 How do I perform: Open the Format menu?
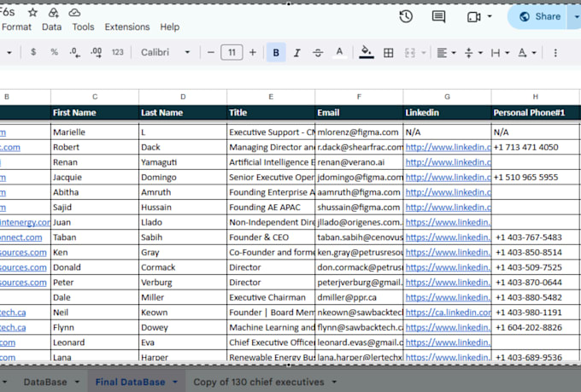coord(17,27)
